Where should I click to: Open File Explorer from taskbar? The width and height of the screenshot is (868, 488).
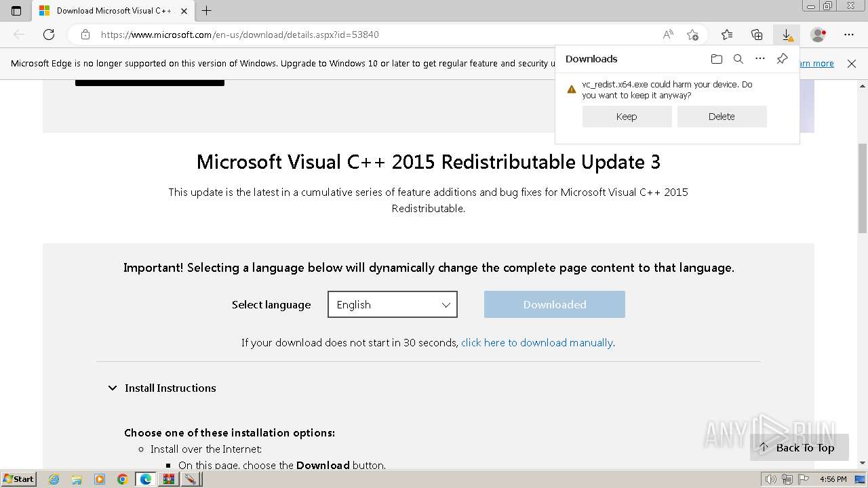(x=77, y=479)
